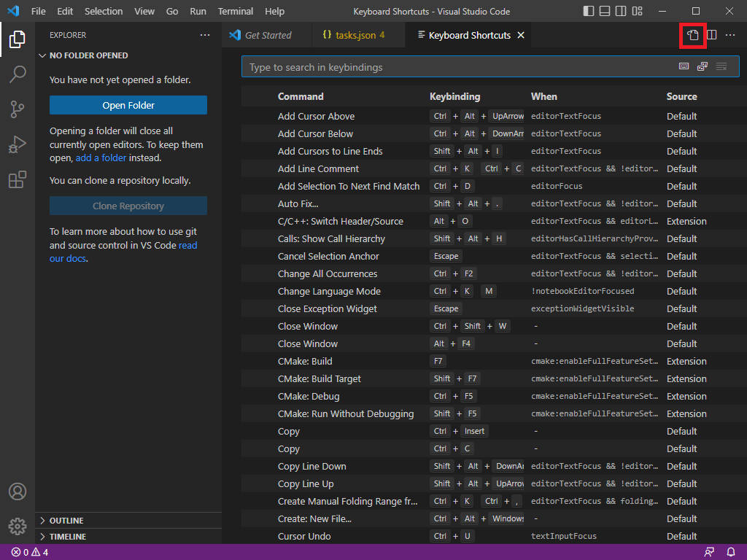747x560 pixels.
Task: Open the Go menu
Action: (172, 11)
